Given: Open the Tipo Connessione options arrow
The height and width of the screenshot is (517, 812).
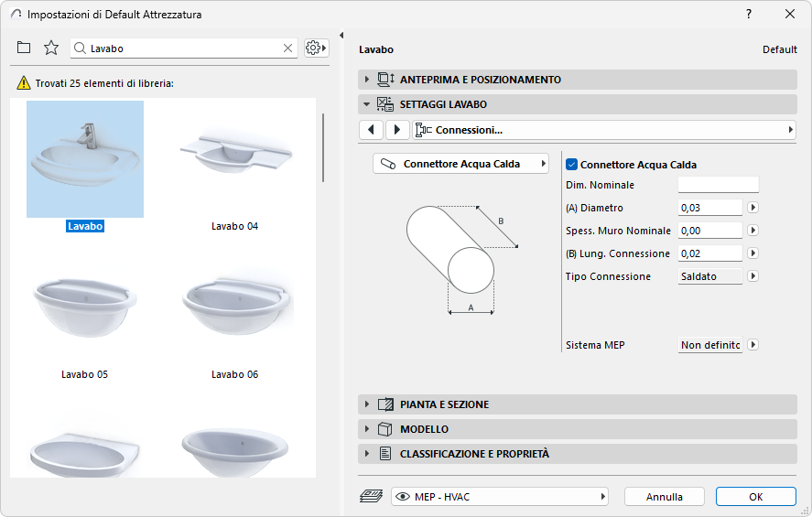Looking at the screenshot, I should (x=753, y=276).
